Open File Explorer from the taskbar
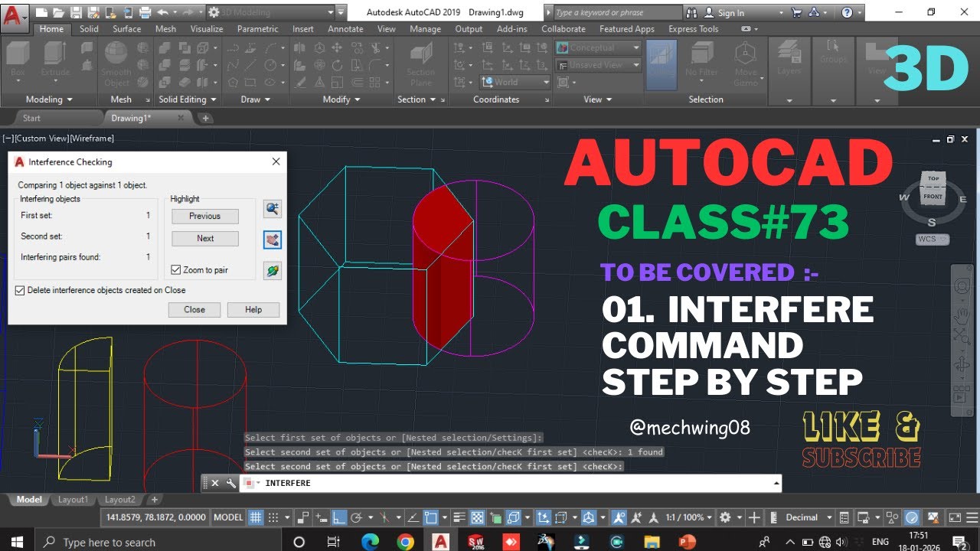The width and height of the screenshot is (980, 551). point(652,542)
